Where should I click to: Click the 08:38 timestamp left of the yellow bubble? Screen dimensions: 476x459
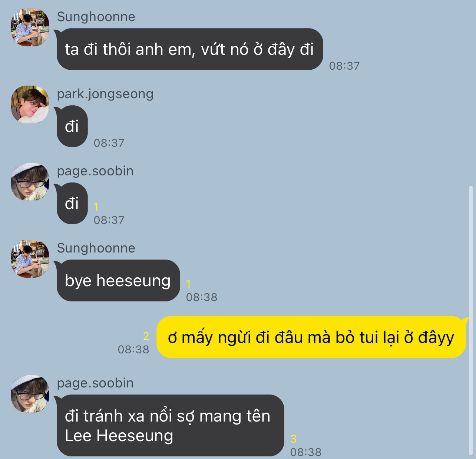pyautogui.click(x=133, y=349)
